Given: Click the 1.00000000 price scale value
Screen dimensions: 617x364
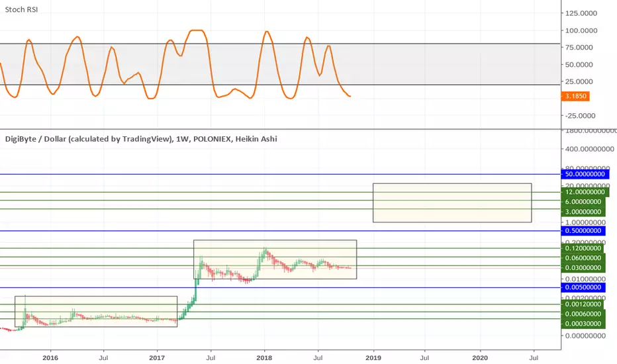Looking at the screenshot, I should [x=585, y=222].
